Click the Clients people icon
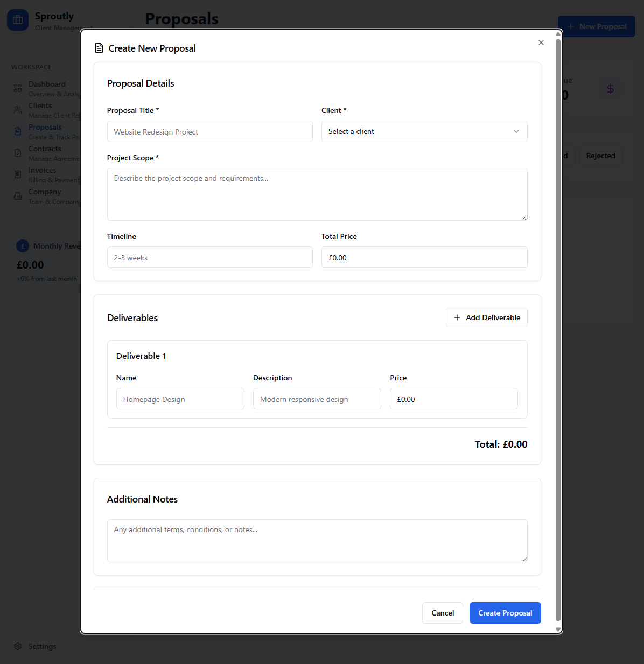The height and width of the screenshot is (664, 644). pos(18,110)
